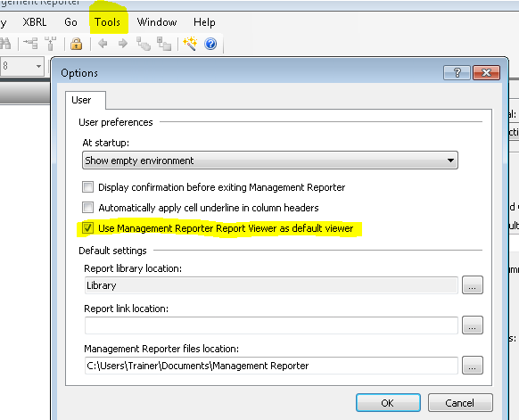
Task: Cancel the Options dialog
Action: 460,403
